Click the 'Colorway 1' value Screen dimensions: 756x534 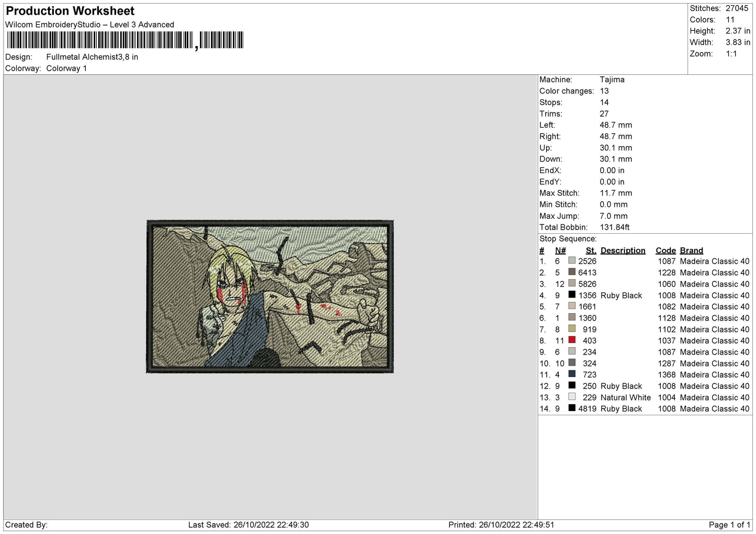tap(66, 69)
